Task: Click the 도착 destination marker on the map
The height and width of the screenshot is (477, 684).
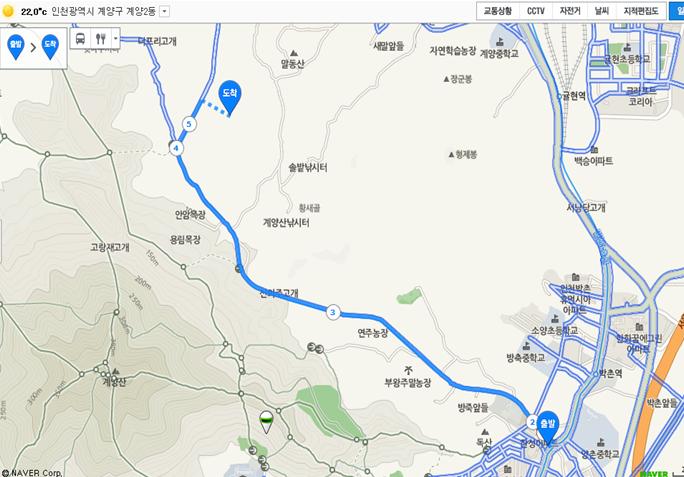Action: coord(230,97)
